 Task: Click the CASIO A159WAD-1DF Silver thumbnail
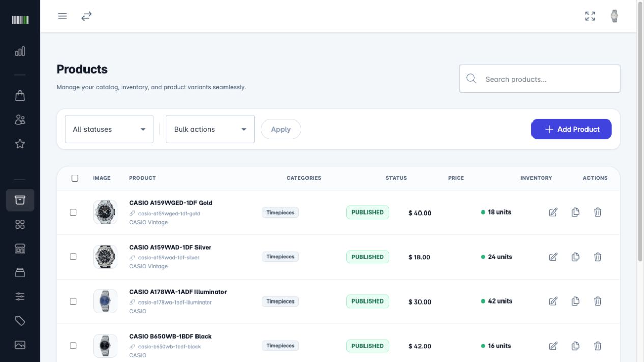(x=105, y=257)
